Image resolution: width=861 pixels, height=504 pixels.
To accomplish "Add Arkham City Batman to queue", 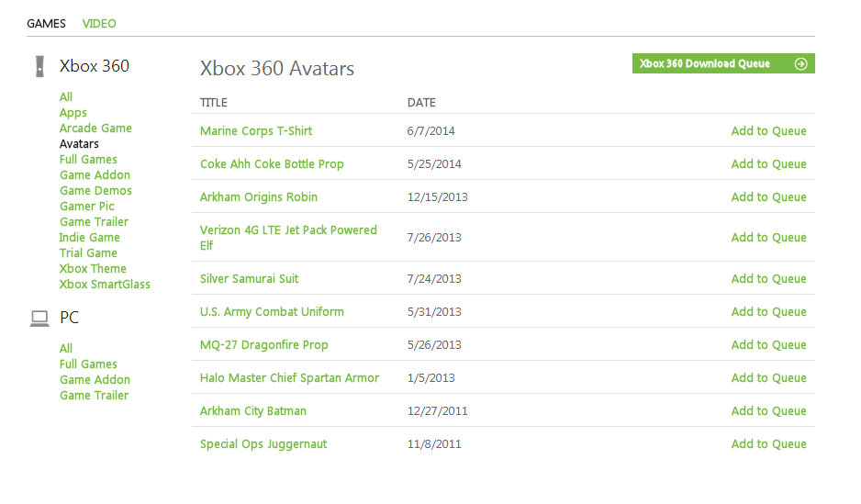I will coord(768,411).
